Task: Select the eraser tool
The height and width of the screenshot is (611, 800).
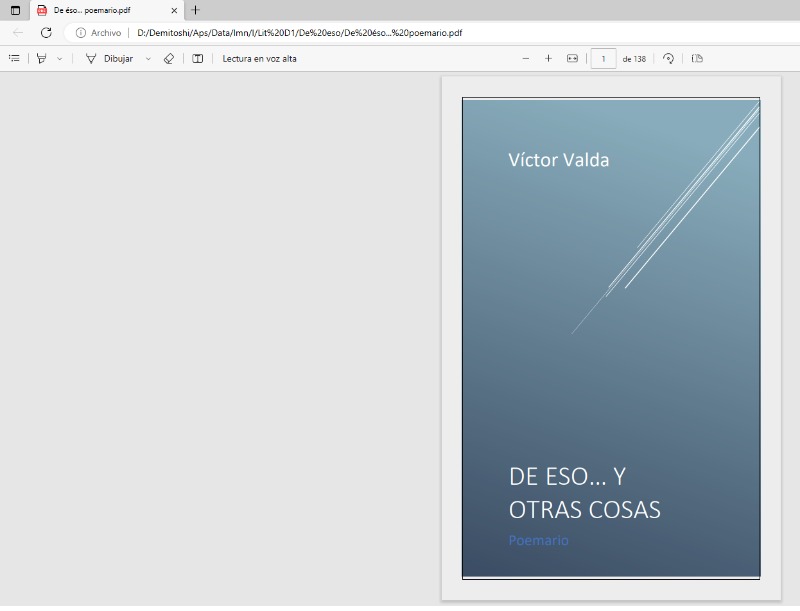Action: [169, 59]
